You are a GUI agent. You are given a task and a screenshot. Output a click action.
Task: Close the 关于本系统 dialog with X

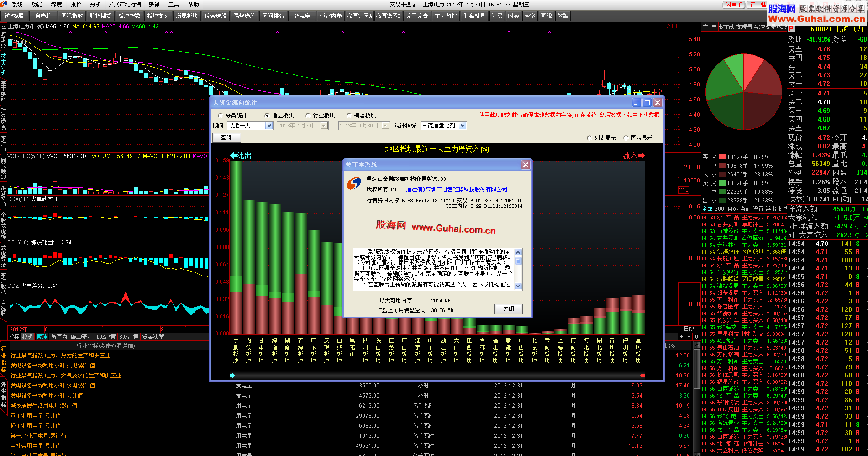click(x=526, y=164)
